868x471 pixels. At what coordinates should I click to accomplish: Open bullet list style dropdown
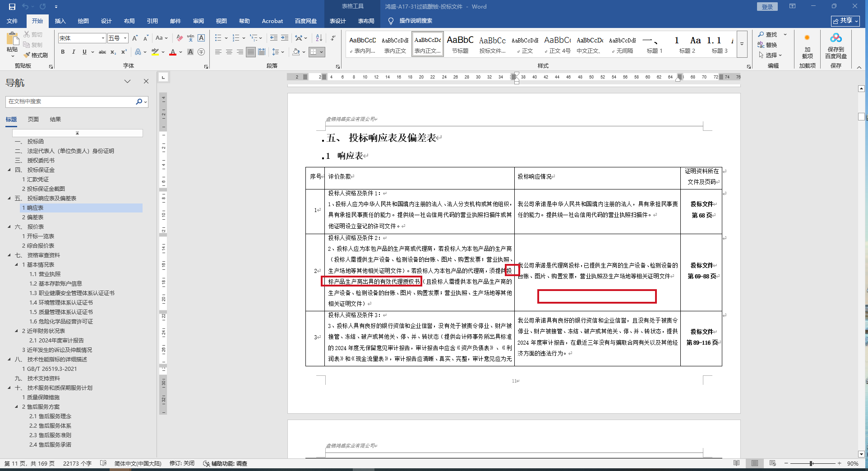tap(226, 38)
